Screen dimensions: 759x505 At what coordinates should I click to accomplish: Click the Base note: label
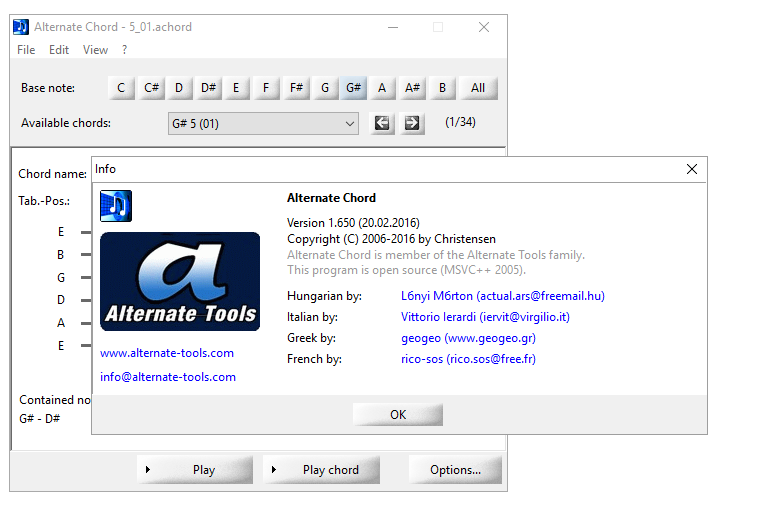48,88
